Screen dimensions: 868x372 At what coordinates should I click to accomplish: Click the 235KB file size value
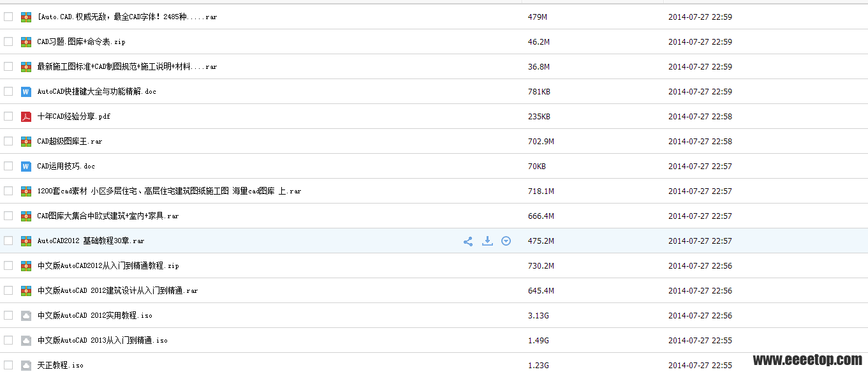[x=539, y=117]
